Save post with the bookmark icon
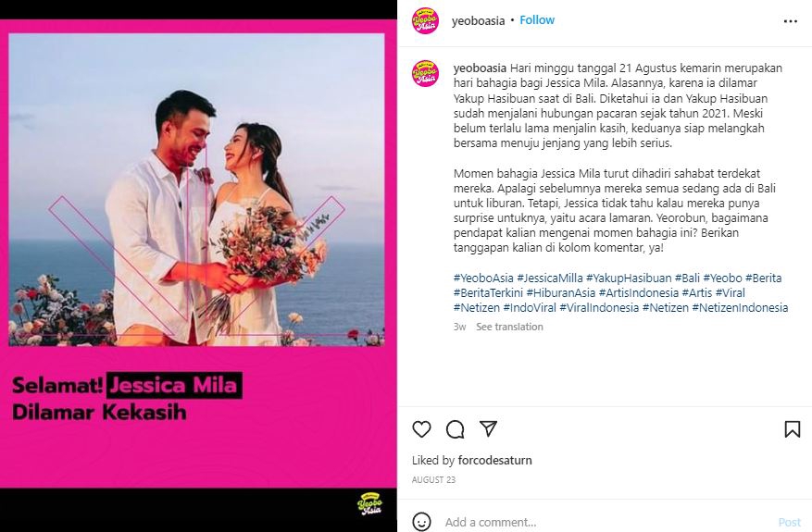The image size is (812, 532). pyautogui.click(x=793, y=429)
